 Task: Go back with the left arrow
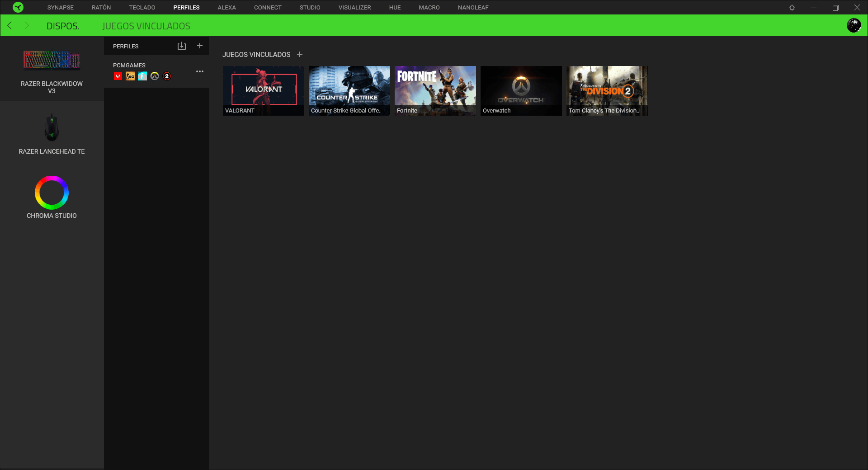click(9, 25)
